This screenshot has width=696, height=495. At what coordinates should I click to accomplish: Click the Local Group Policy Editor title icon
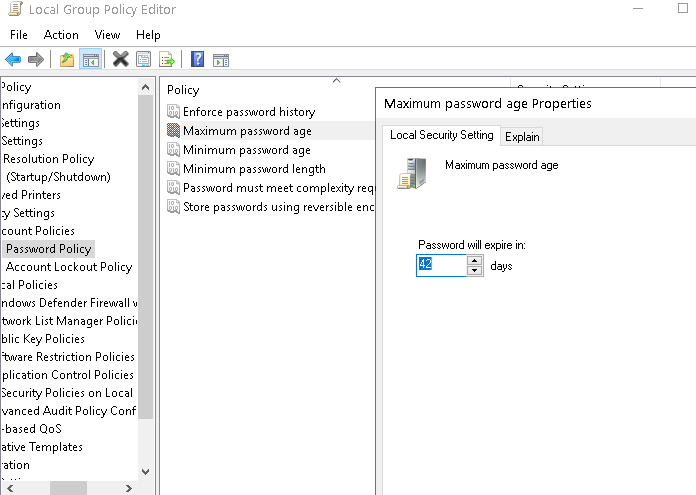click(x=15, y=9)
